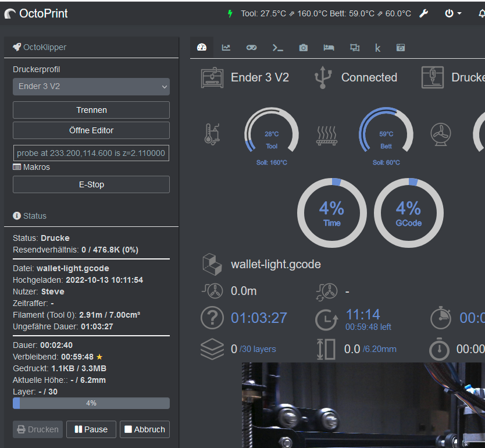This screenshot has height=448, width=485.
Task: Open the tab with monitor and printer icon
Action: click(355, 47)
